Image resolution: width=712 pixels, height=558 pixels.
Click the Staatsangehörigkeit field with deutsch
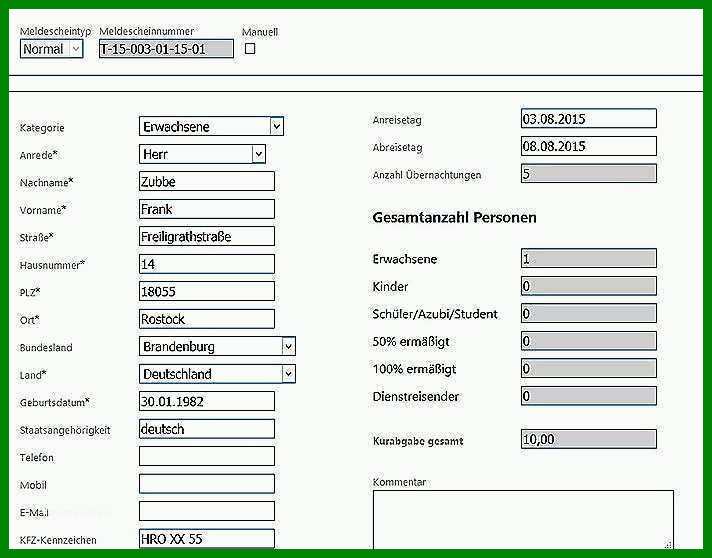207,429
